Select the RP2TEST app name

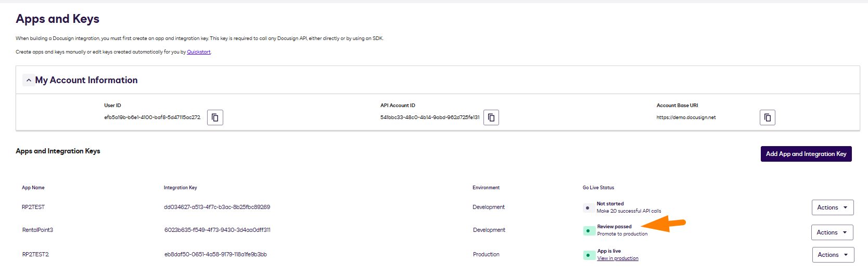pos(33,207)
